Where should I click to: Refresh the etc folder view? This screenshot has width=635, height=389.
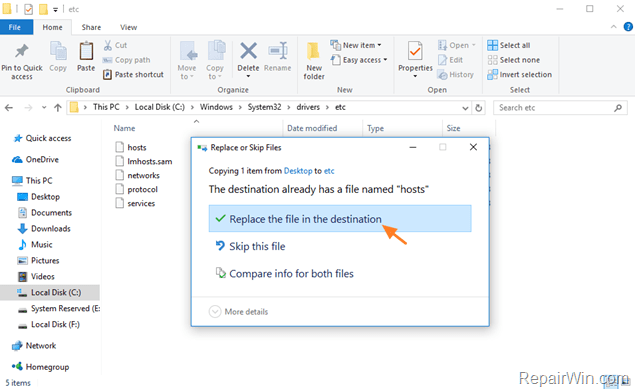coord(479,108)
